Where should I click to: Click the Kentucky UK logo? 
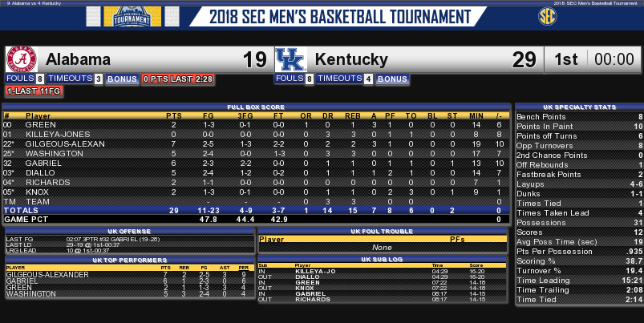point(291,59)
